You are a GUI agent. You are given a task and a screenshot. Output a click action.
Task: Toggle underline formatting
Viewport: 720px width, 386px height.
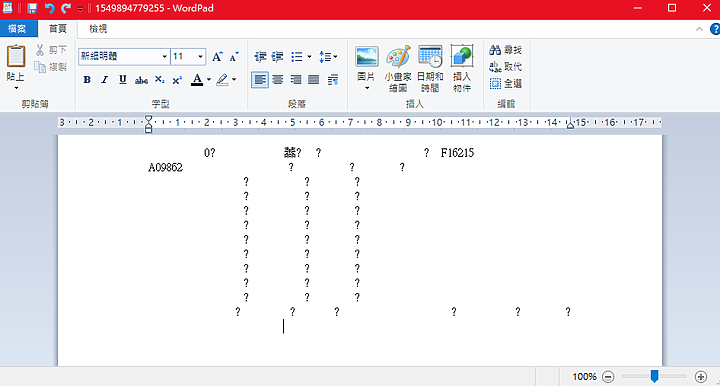123,80
